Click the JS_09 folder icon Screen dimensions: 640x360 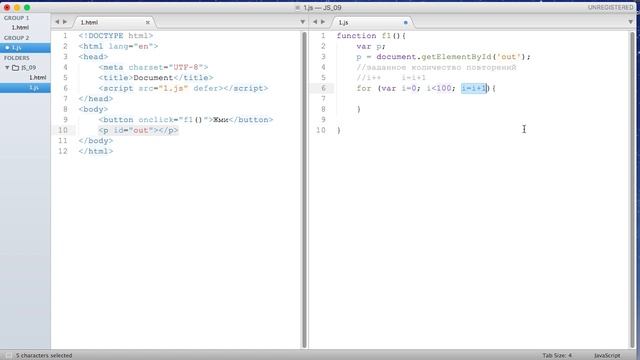point(16,68)
